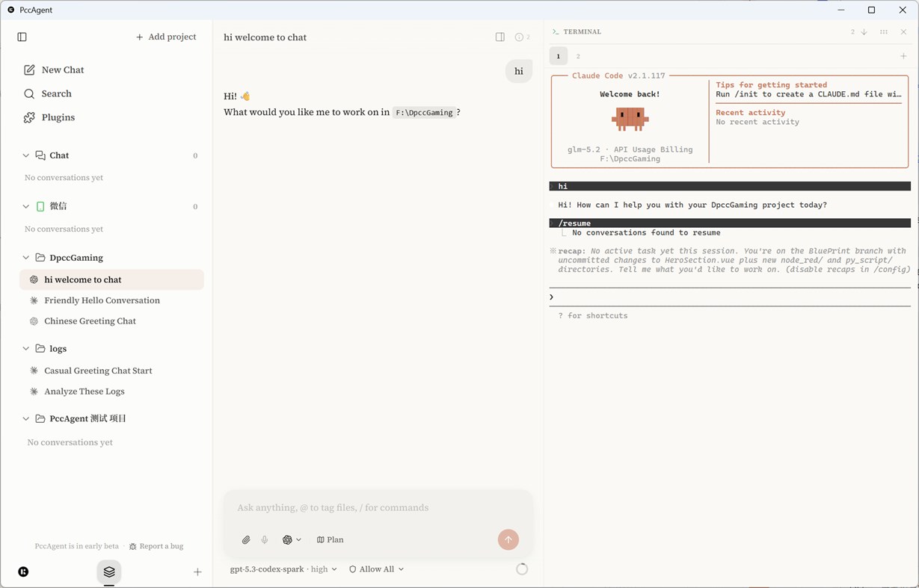Collapse the logs project chevron

[x=25, y=349]
